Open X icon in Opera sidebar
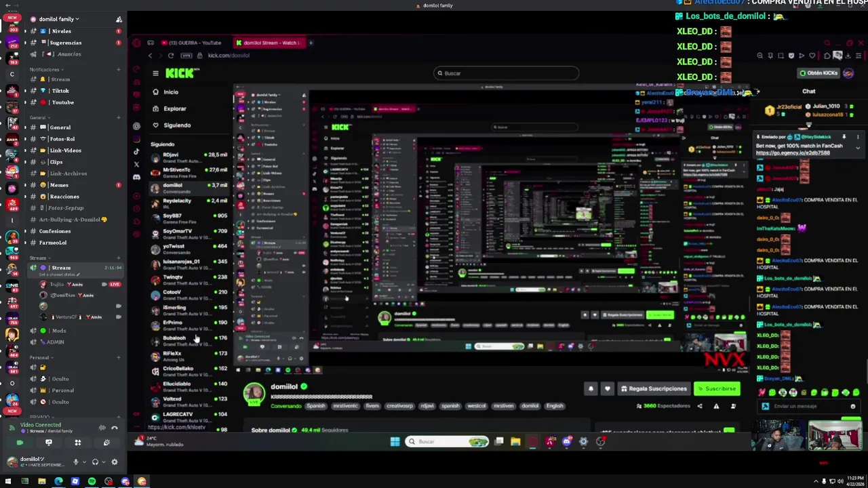 click(x=136, y=165)
